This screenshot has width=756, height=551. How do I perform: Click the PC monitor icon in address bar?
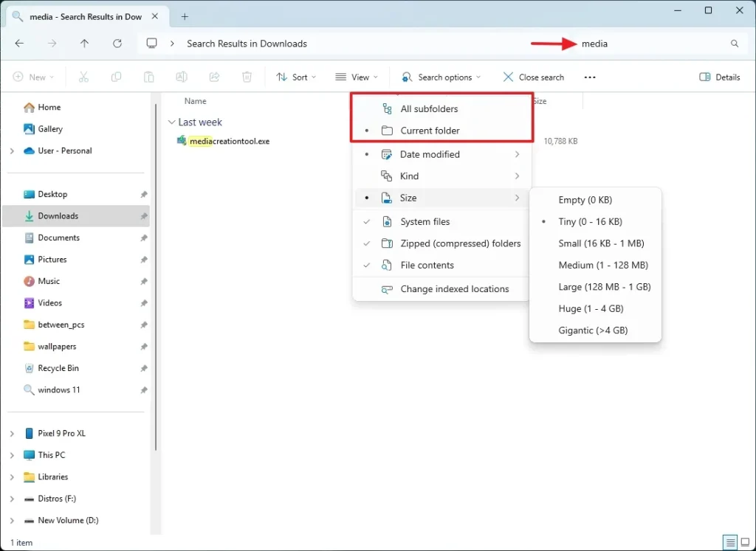[152, 44]
